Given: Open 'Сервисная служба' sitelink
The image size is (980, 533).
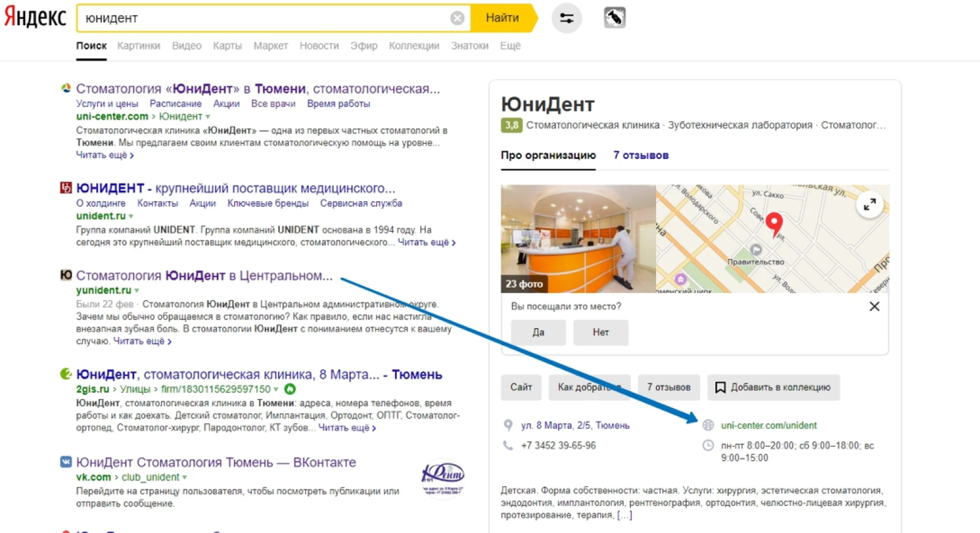Looking at the screenshot, I should pyautogui.click(x=361, y=203).
